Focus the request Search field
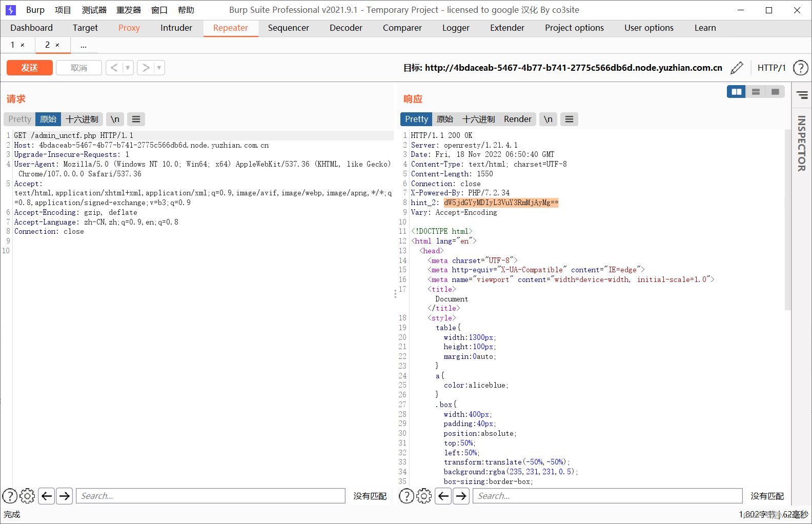Image resolution: width=812 pixels, height=524 pixels. click(211, 496)
